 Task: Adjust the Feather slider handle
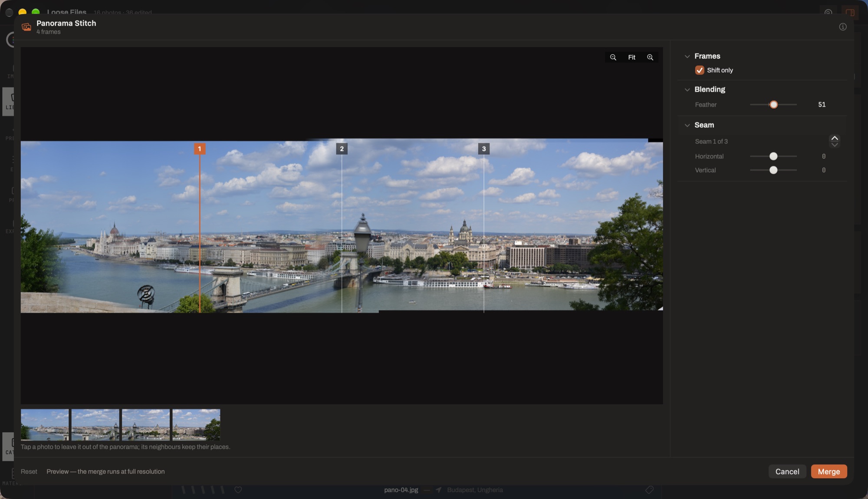point(773,105)
